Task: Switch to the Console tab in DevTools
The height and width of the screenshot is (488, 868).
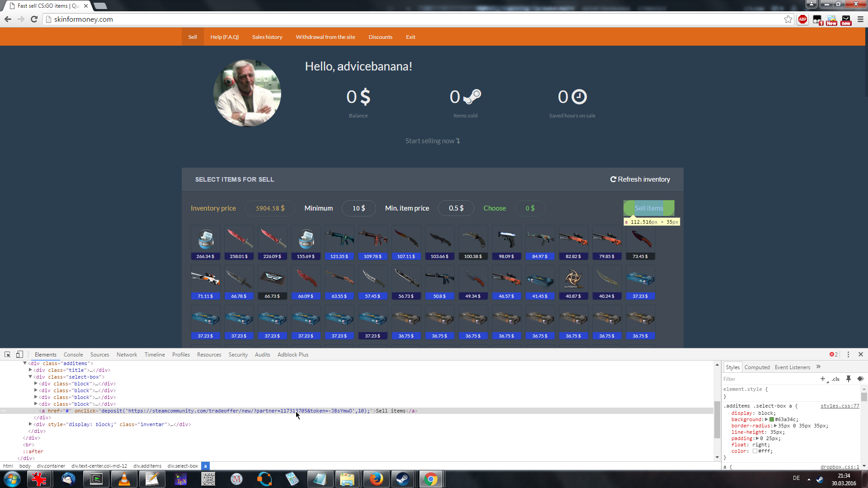Action: [x=73, y=355]
